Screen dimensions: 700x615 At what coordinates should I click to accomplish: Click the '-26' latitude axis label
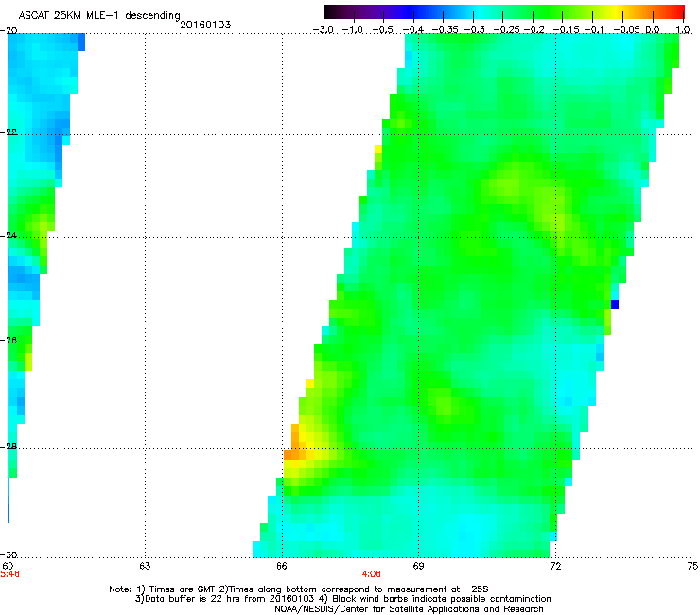[9, 341]
